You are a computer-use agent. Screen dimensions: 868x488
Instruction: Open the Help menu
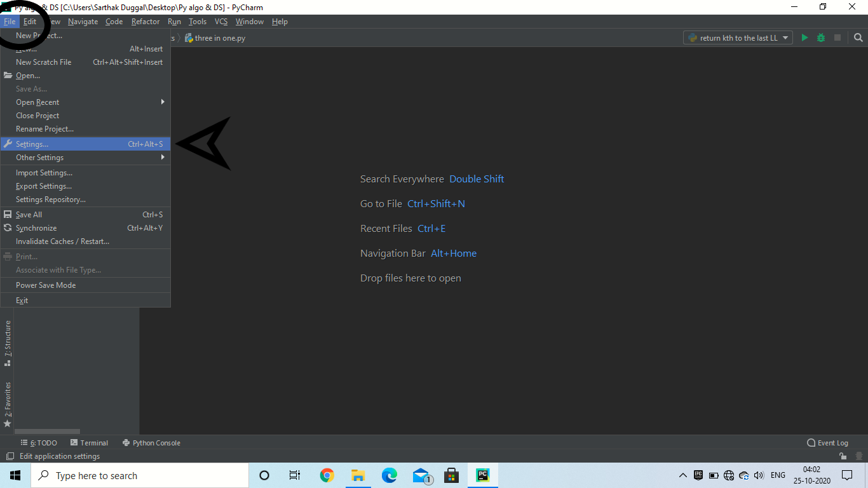(280, 22)
